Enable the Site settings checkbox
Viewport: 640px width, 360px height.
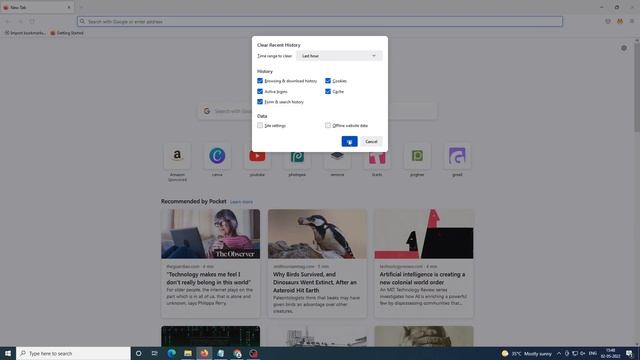[260, 125]
